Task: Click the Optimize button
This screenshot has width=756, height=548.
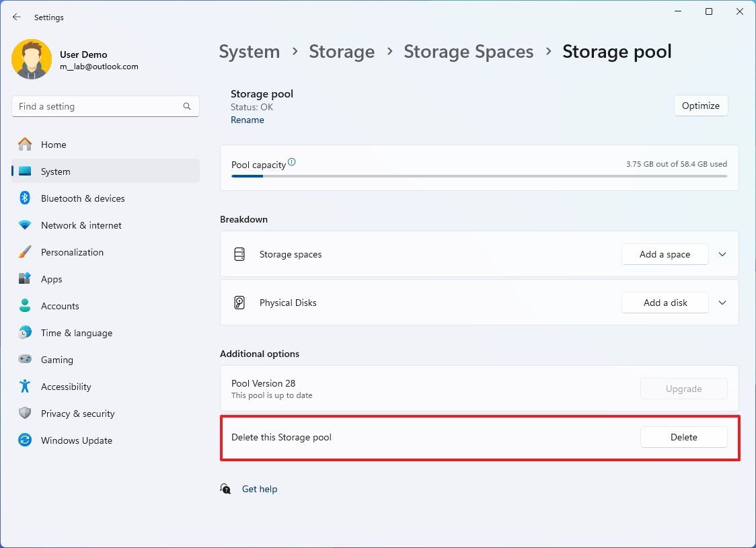Action: 700,106
